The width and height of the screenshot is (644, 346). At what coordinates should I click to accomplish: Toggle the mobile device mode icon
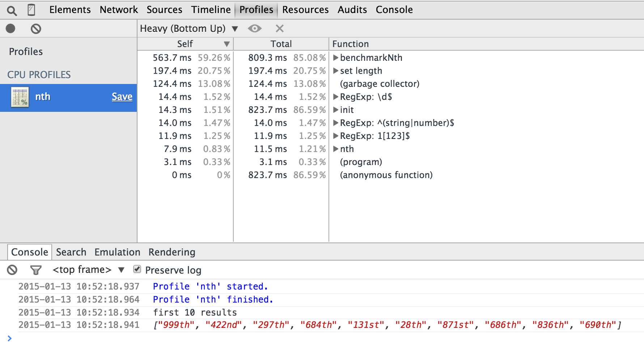coord(31,10)
